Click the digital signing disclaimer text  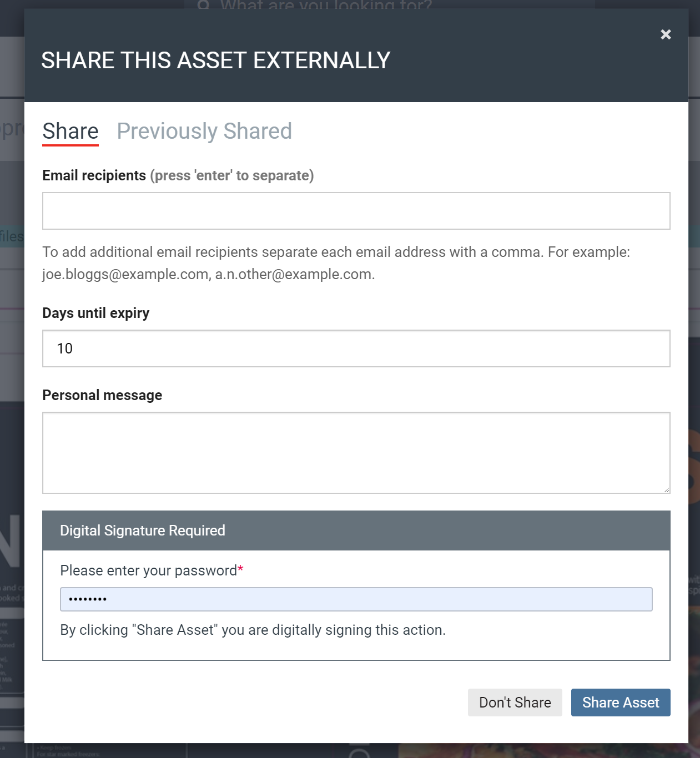pyautogui.click(x=253, y=630)
